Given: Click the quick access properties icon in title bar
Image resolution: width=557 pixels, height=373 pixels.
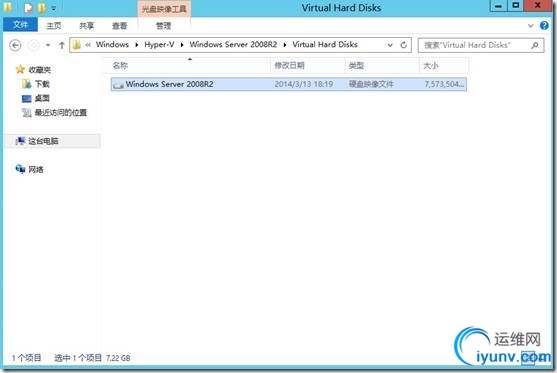Looking at the screenshot, I should [28, 7].
